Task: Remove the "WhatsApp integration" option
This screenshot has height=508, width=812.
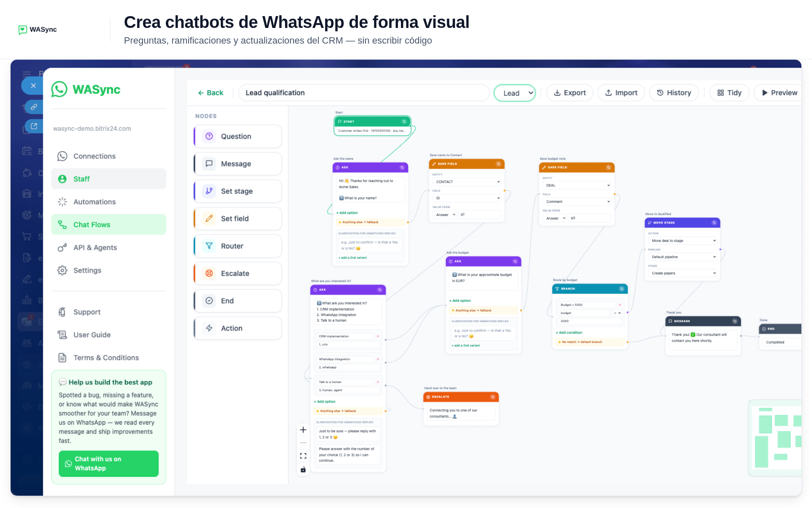Action: pos(378,359)
